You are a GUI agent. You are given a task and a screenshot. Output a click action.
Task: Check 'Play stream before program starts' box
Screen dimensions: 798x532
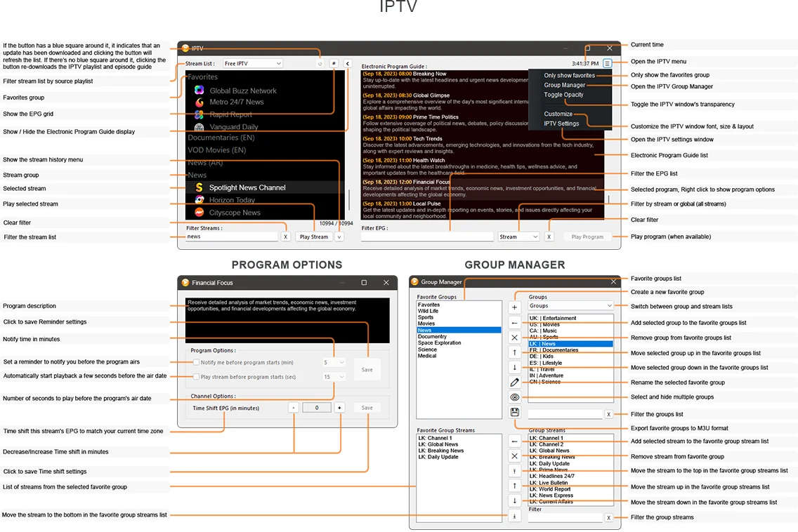tap(197, 377)
